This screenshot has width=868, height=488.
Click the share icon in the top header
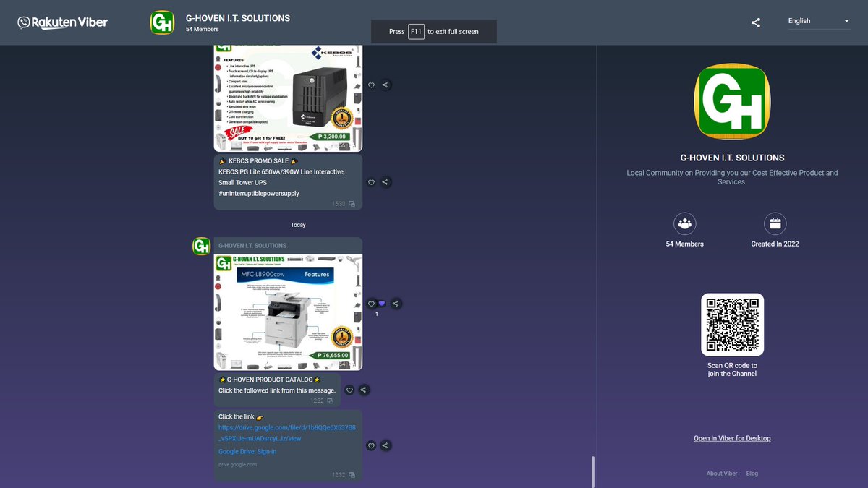[x=756, y=22]
